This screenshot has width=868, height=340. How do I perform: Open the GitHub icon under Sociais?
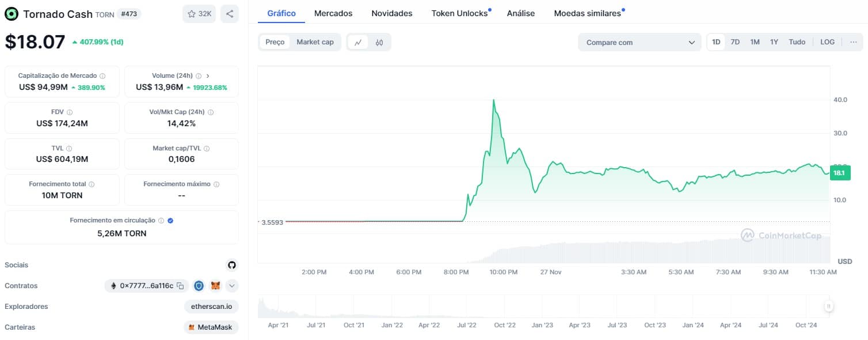(x=232, y=265)
